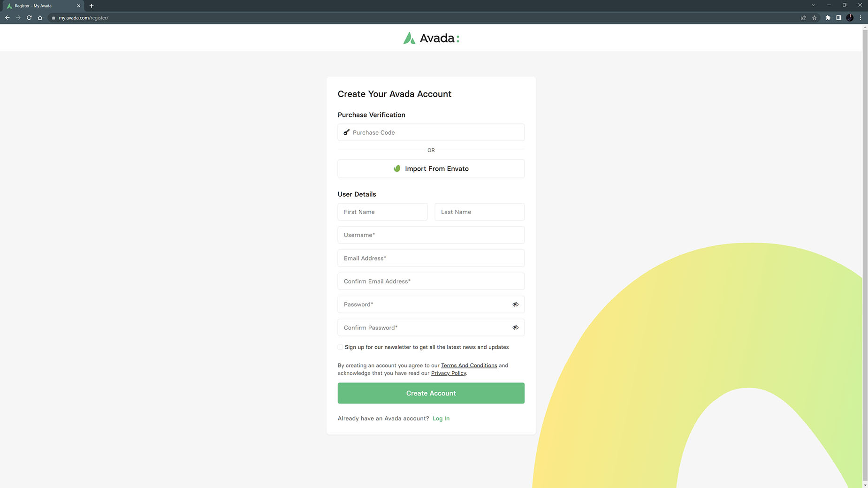This screenshot has height=488, width=868.
Task: Close the Register – My Avada tab
Action: click(x=78, y=6)
